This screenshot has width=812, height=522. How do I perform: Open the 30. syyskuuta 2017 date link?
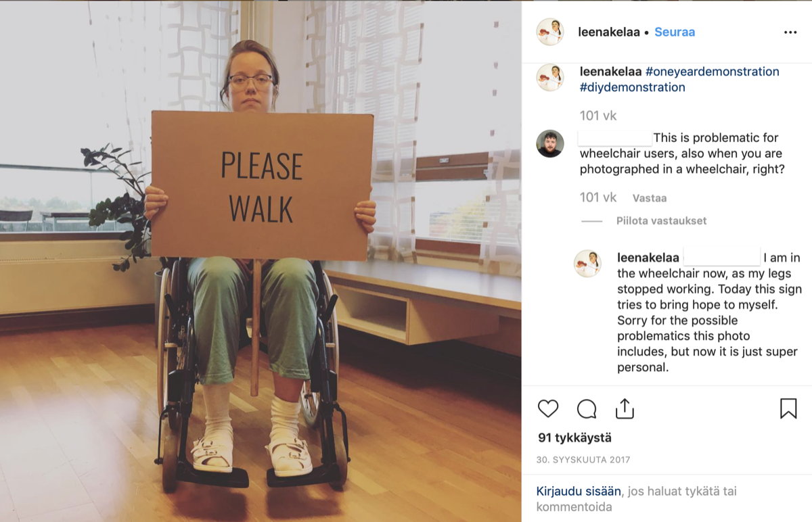click(x=583, y=460)
